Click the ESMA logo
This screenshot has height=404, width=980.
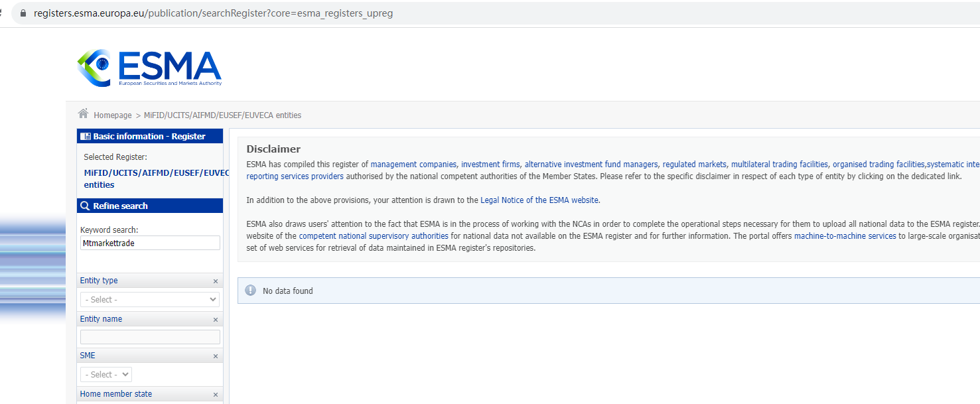click(x=149, y=67)
